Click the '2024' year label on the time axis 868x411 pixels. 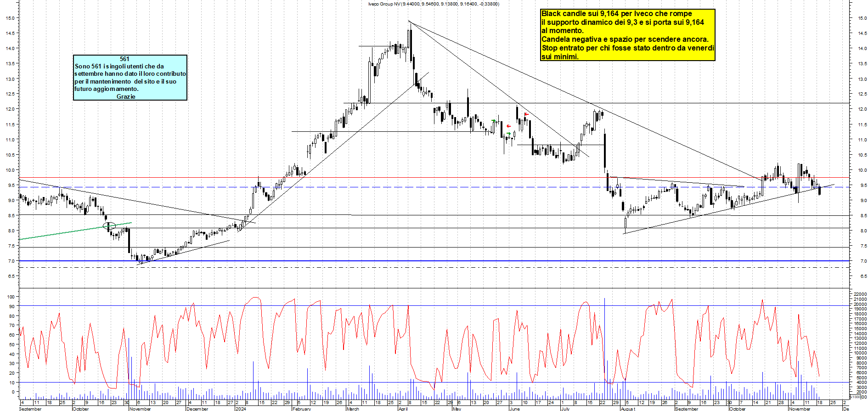pyautogui.click(x=241, y=409)
